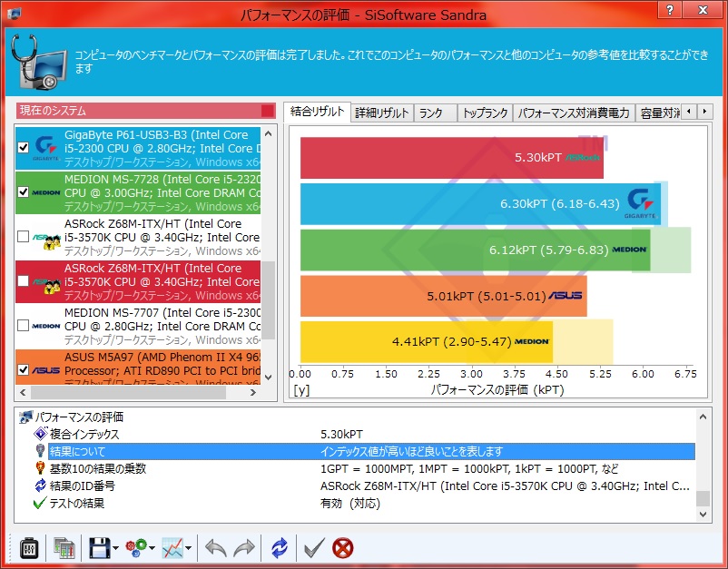Click the results panel scroll down arrow
Screen dimensions: 728x569
703,515
